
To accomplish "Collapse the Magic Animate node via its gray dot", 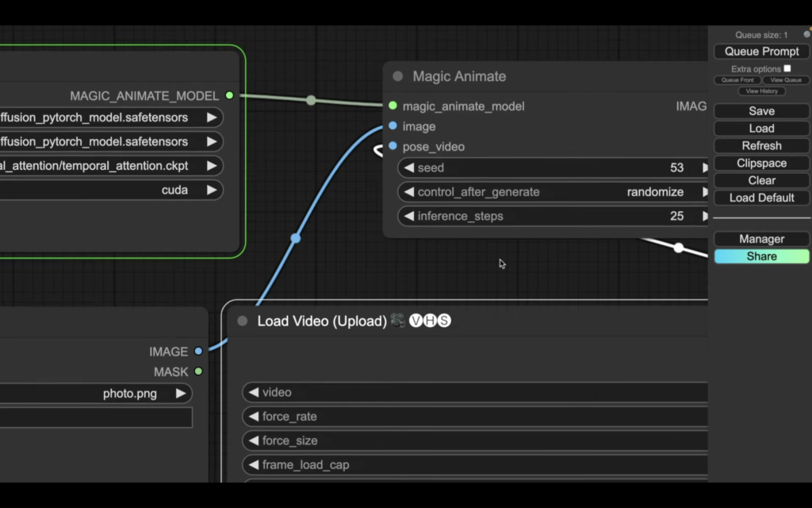I will [398, 77].
